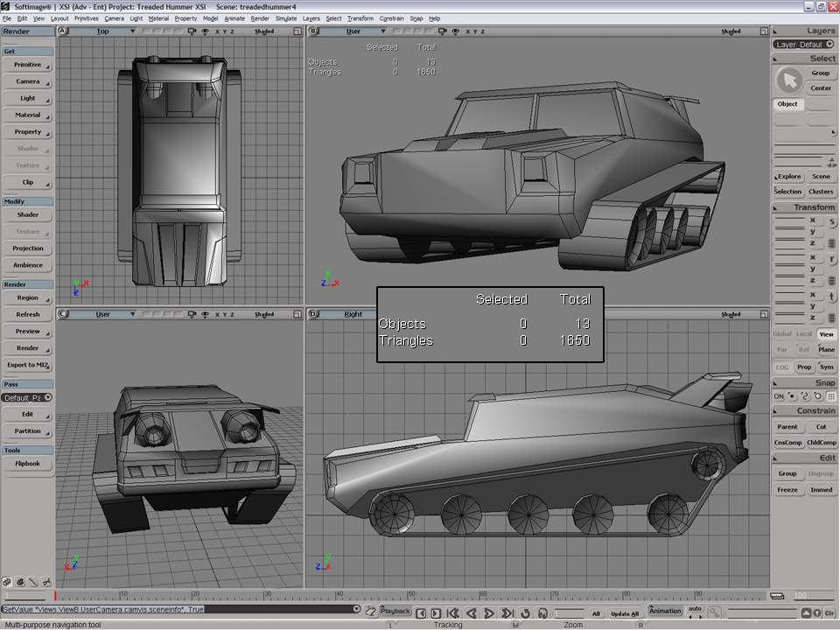Open the Constrain menu in menu bar

pyautogui.click(x=391, y=18)
